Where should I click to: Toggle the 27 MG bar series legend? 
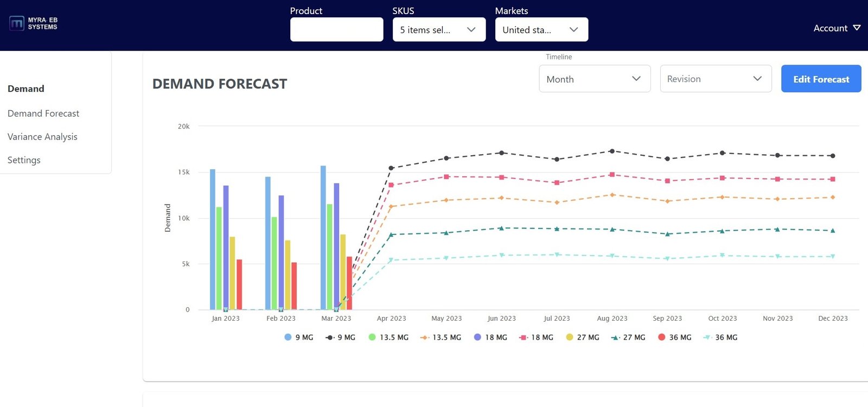[x=583, y=337]
